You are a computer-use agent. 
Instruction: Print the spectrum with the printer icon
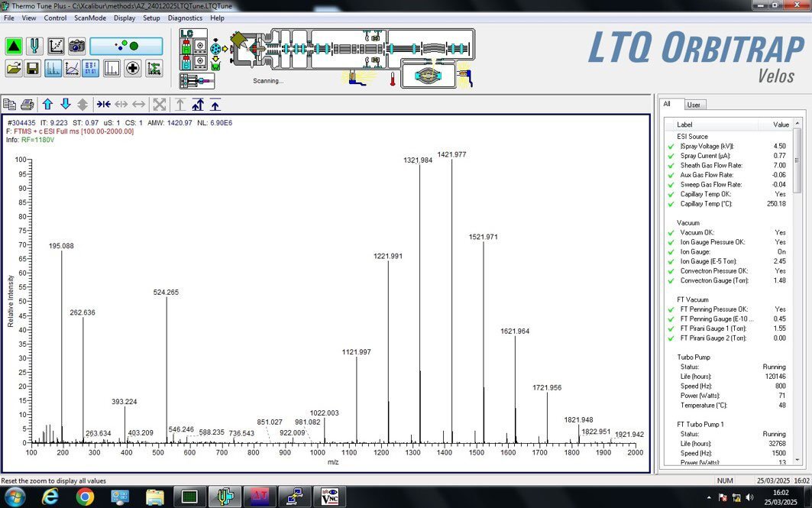27,105
